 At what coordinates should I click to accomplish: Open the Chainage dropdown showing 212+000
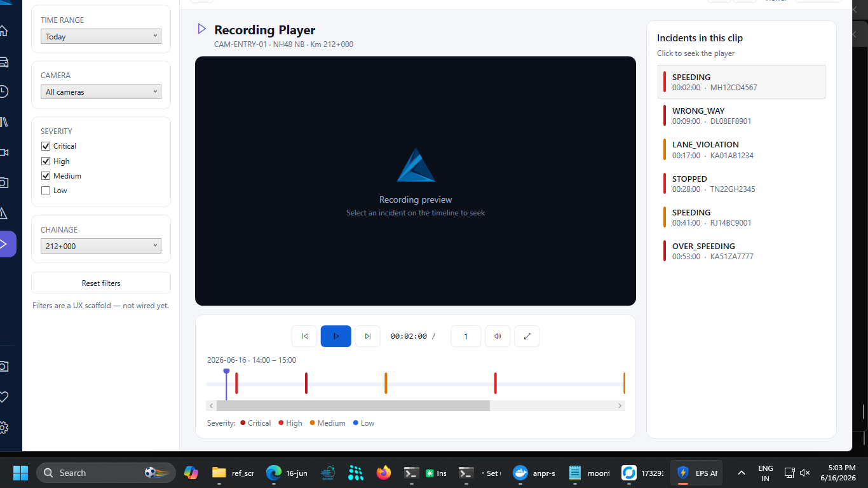(101, 246)
